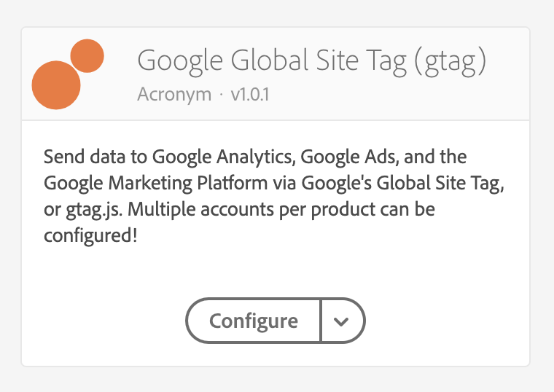This screenshot has height=392, width=554.
Task: Click the orange Acronym extension logo
Action: 68,74
